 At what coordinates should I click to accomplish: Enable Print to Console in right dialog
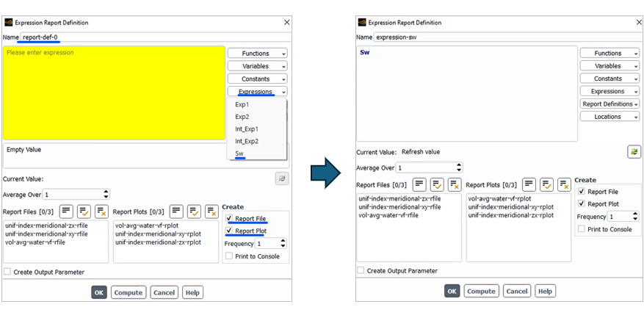(582, 229)
